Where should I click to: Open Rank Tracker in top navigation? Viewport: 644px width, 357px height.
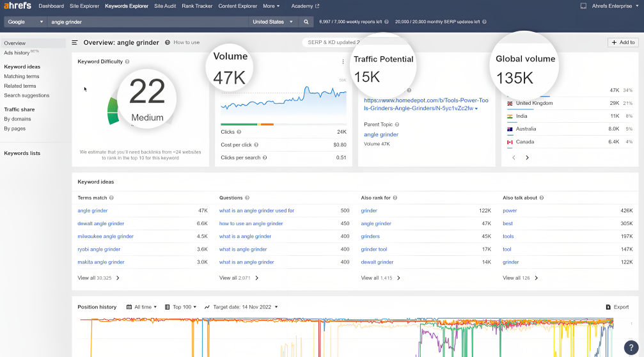tap(197, 6)
